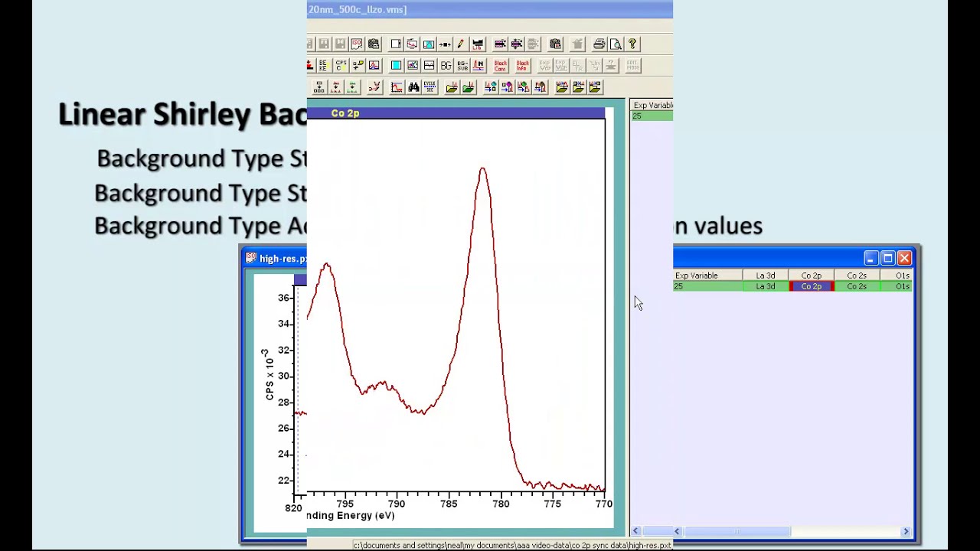Click the binoculars find icon
The width and height of the screenshot is (980, 551).
coord(413,86)
